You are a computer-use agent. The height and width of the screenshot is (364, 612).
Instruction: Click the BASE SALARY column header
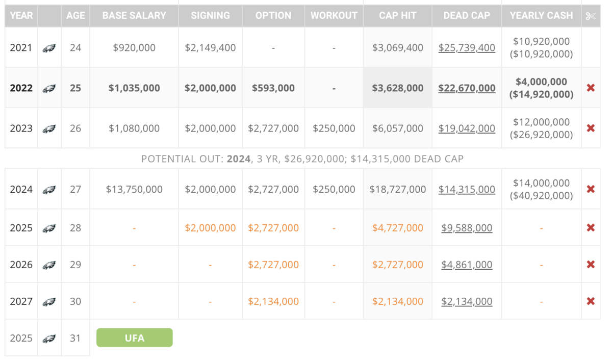click(134, 16)
